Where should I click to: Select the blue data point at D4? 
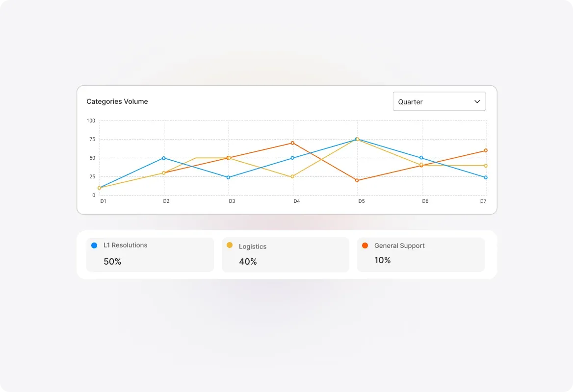pyautogui.click(x=292, y=158)
